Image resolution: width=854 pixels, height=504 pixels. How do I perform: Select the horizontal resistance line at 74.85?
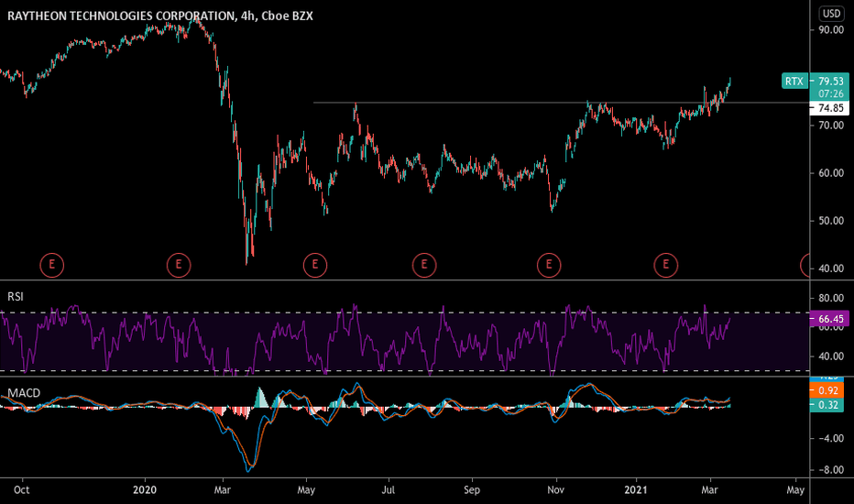561,103
